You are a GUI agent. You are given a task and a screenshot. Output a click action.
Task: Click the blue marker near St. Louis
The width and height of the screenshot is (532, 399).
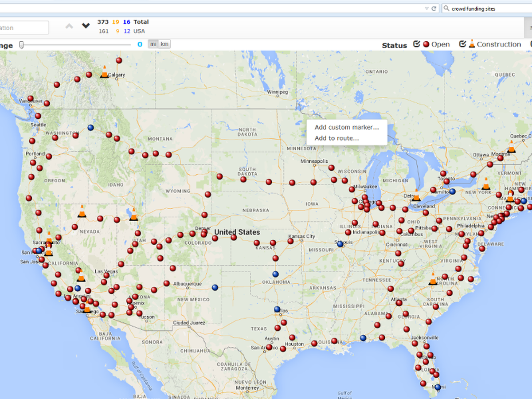[x=340, y=244]
